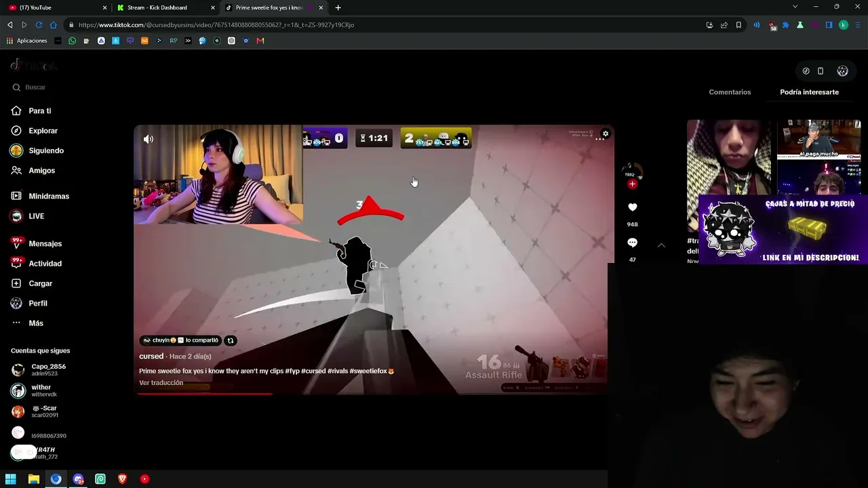Open the repost icon beside chuyin
This screenshot has height=488, width=868.
tap(231, 340)
